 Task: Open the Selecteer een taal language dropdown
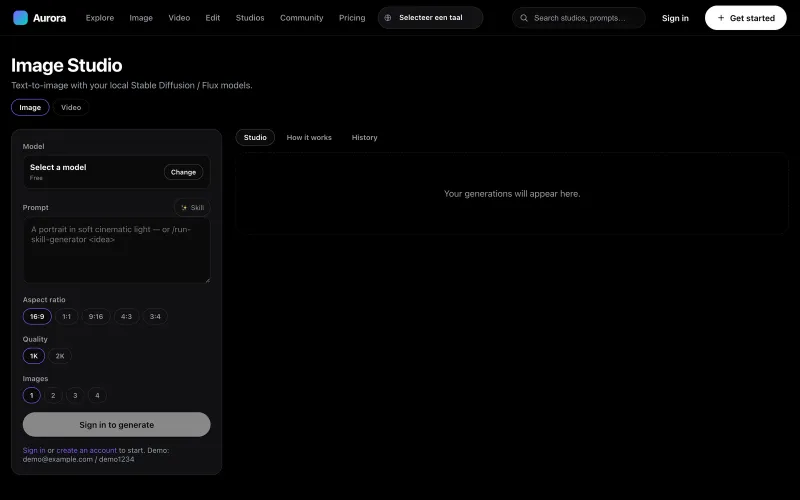click(x=430, y=18)
